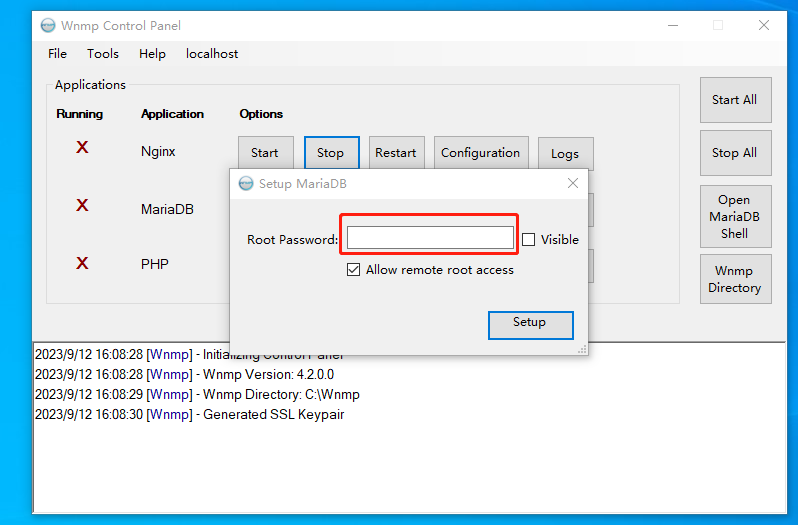Click the Setup button in dialog
This screenshot has width=798, height=525.
(531, 325)
